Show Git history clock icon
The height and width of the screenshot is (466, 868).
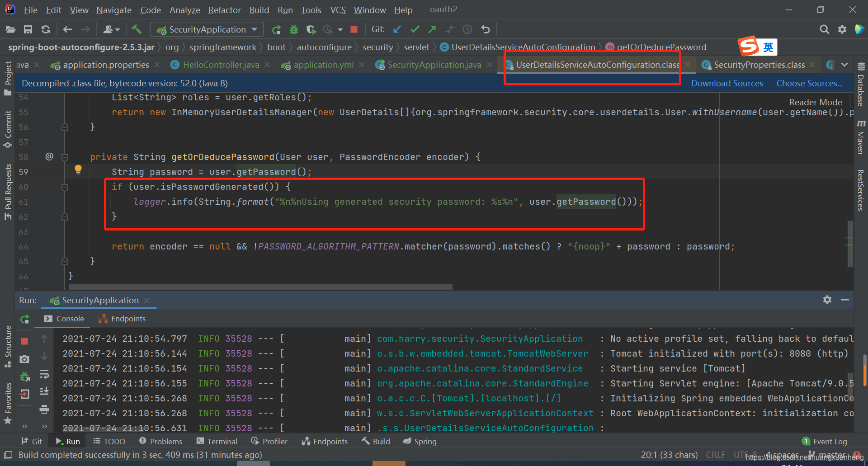[x=467, y=29]
